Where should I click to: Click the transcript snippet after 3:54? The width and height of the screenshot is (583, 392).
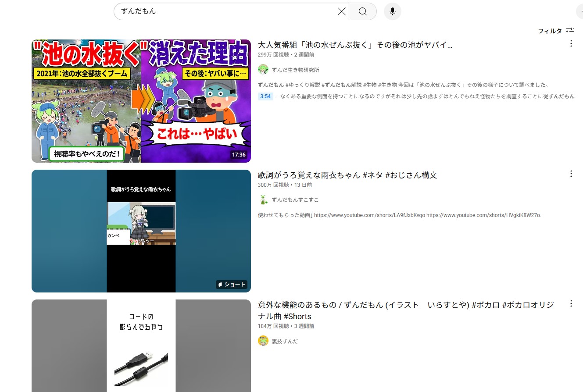click(x=425, y=96)
